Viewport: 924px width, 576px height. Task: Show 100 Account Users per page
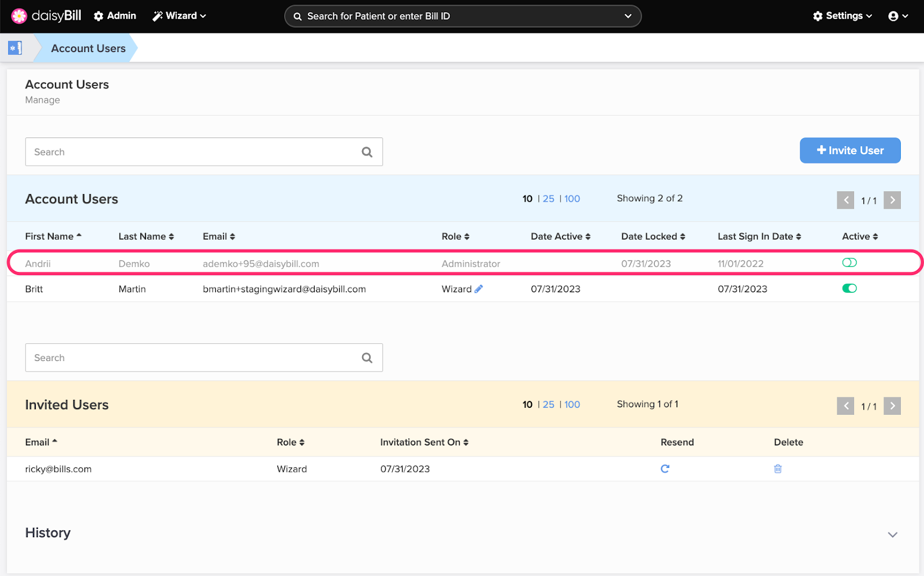point(571,198)
